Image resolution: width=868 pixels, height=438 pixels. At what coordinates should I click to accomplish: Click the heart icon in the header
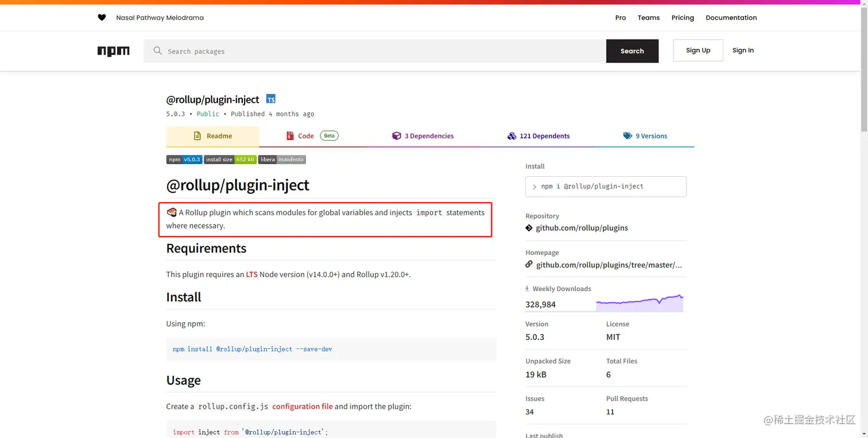(102, 18)
